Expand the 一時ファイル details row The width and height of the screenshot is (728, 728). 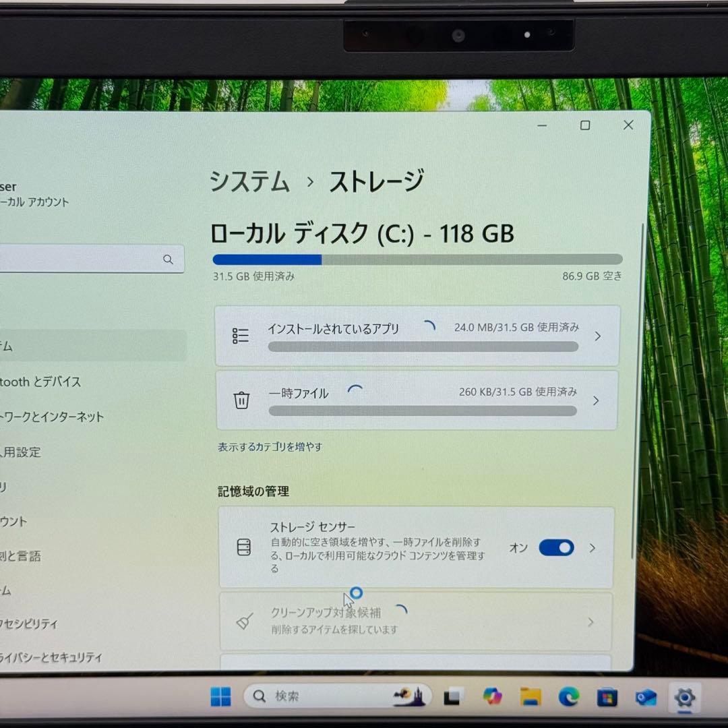click(595, 400)
